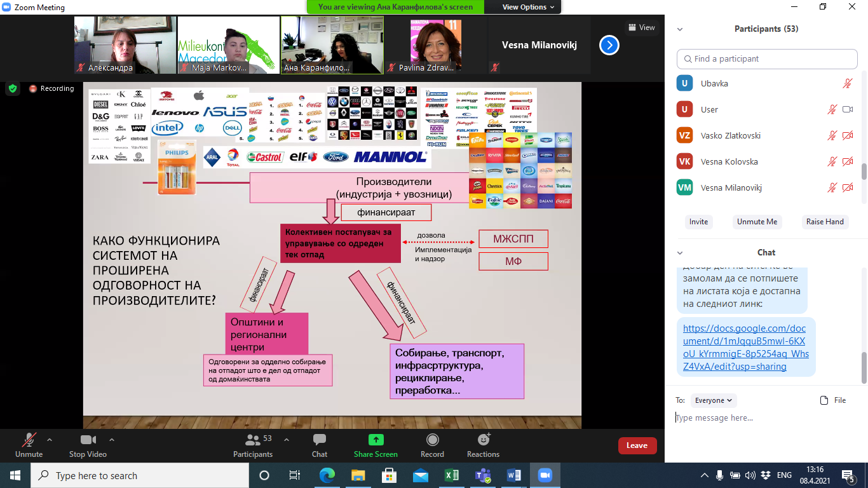Select Vesna Milanovikj video tile
This screenshot has width=868, height=488.
(x=539, y=45)
